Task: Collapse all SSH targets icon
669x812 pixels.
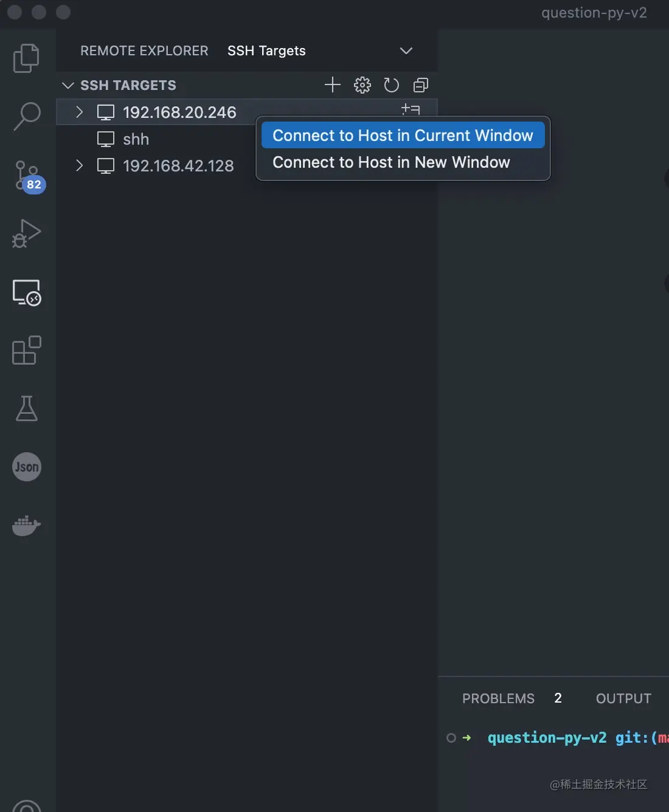Action: click(x=421, y=85)
